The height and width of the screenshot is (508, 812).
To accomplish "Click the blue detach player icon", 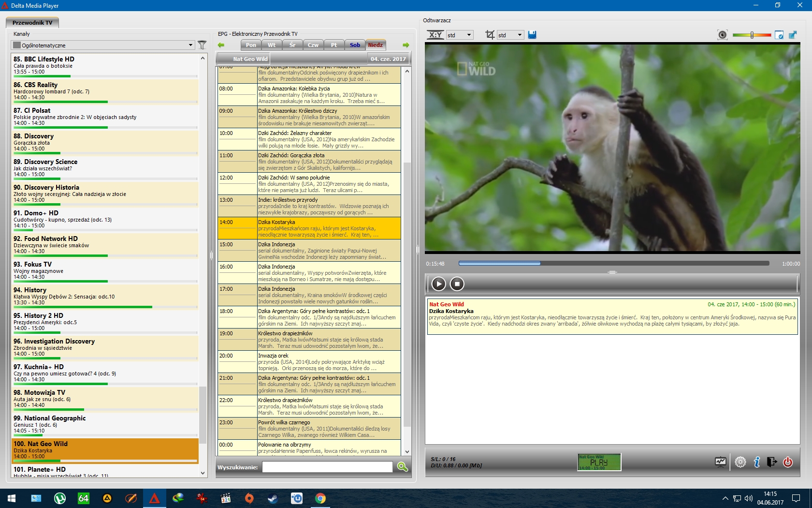I will coord(793,35).
